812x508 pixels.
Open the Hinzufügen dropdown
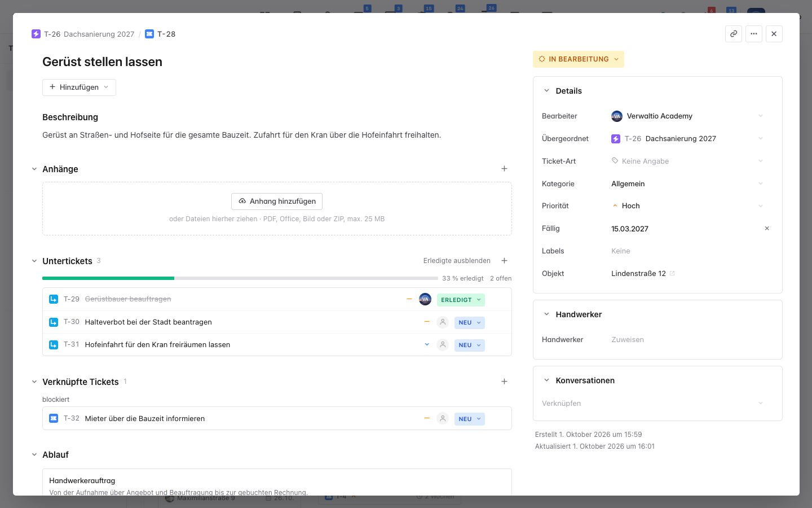[x=79, y=87]
